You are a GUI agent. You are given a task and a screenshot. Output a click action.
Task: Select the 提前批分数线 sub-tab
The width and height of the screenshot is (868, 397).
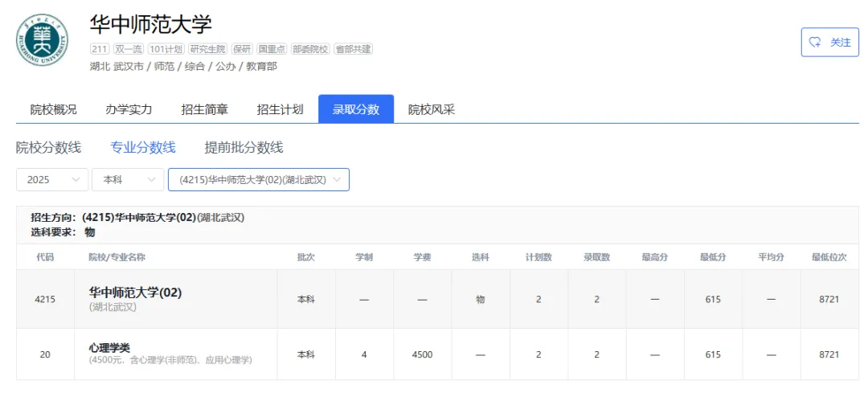tap(244, 147)
